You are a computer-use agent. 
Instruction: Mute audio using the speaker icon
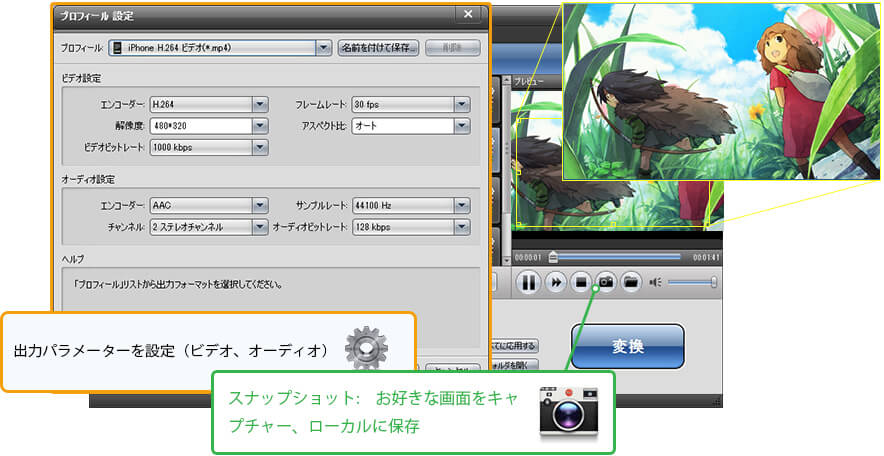(x=655, y=282)
